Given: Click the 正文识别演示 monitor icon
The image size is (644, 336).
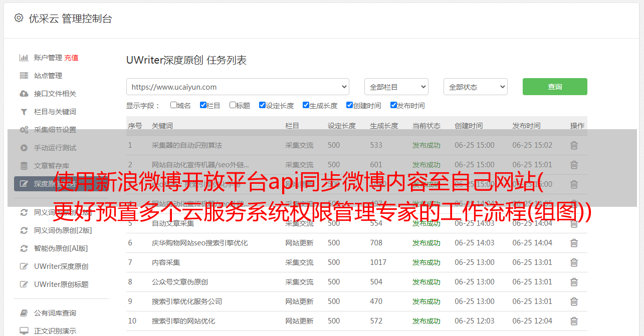Looking at the screenshot, I should (24, 331).
